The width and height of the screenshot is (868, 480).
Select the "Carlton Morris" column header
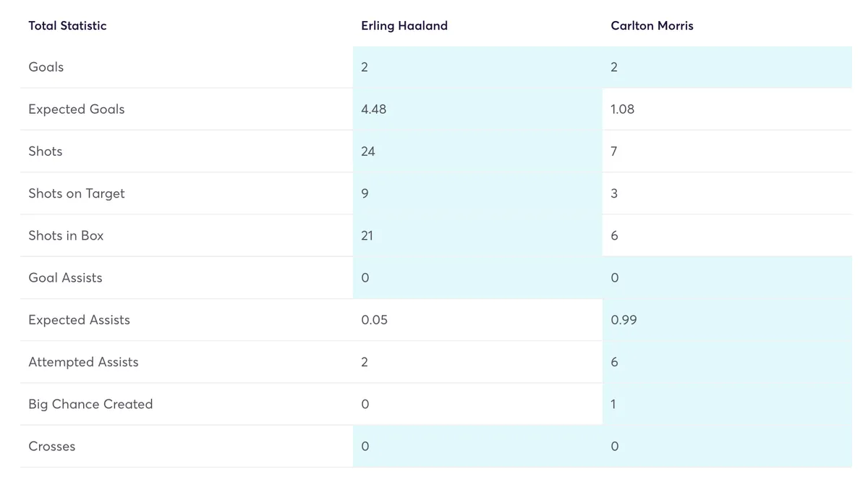click(652, 26)
